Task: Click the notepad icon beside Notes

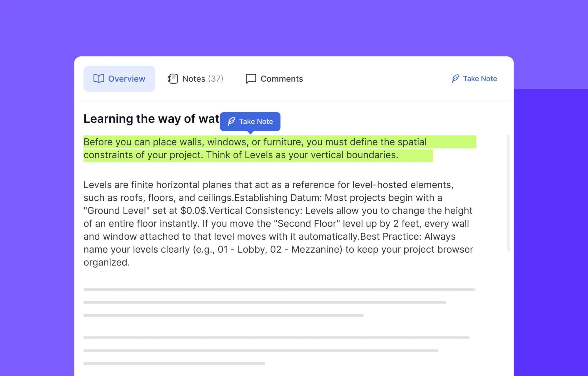Action: click(173, 79)
